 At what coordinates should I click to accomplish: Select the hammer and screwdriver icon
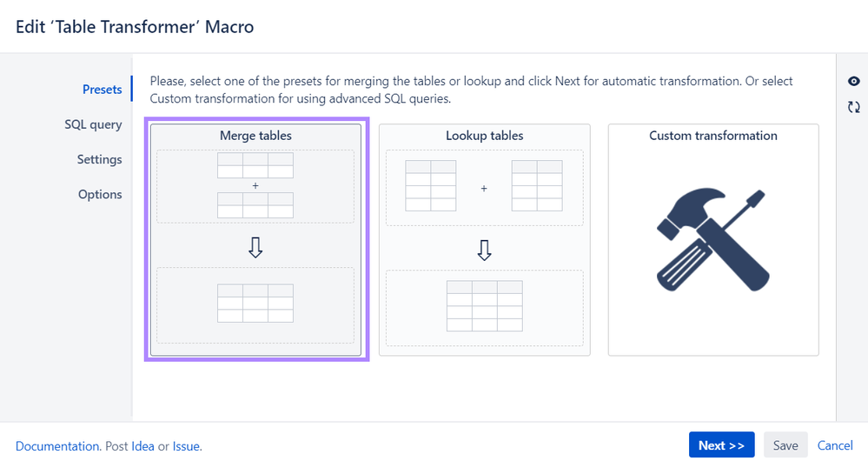(x=713, y=240)
